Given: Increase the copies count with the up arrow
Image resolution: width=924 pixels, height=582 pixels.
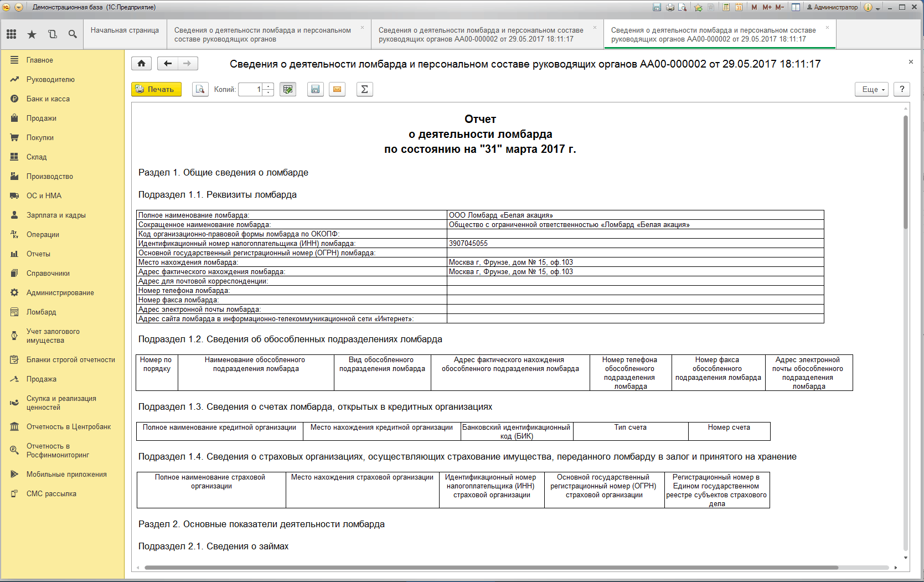Looking at the screenshot, I should [x=269, y=86].
